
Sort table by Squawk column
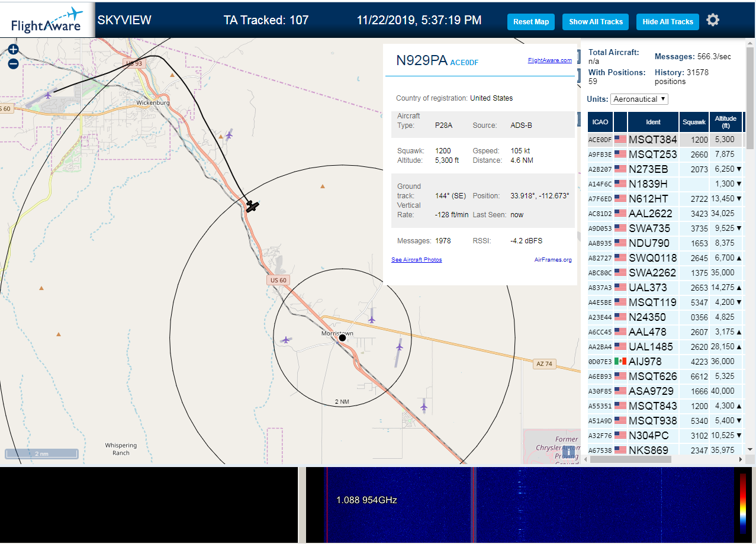pyautogui.click(x=694, y=122)
